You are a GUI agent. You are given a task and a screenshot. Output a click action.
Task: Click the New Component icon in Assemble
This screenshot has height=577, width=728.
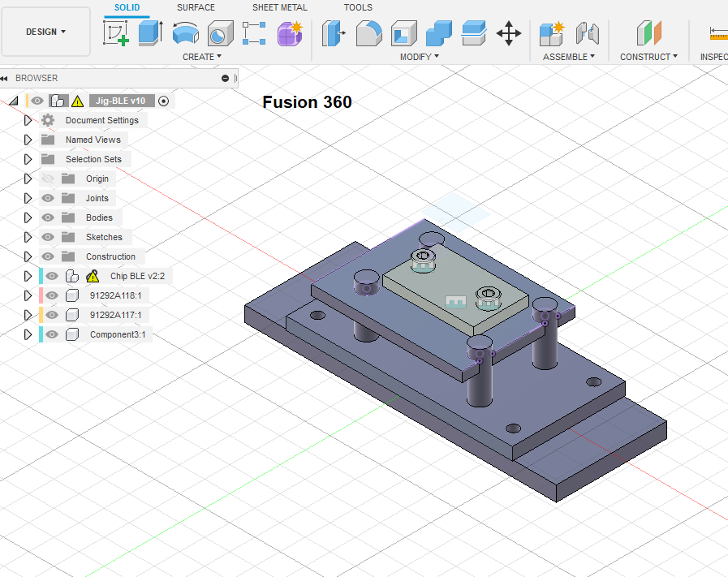coord(552,33)
